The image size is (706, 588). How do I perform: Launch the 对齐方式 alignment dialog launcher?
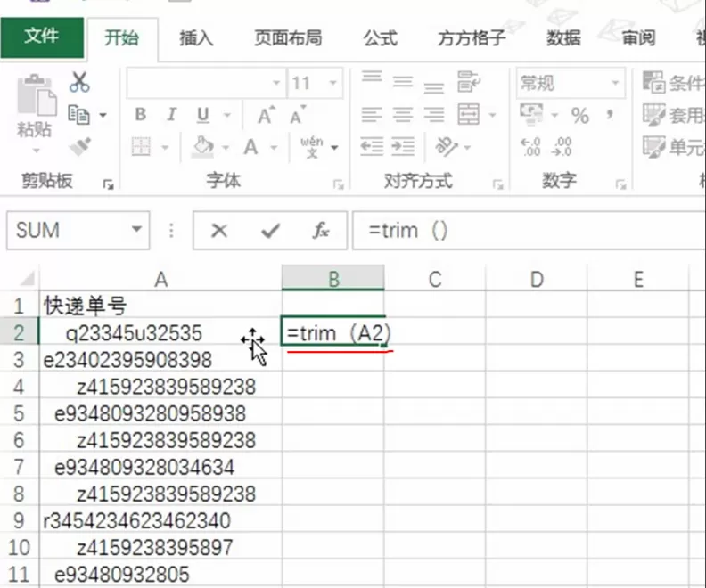pos(497,184)
